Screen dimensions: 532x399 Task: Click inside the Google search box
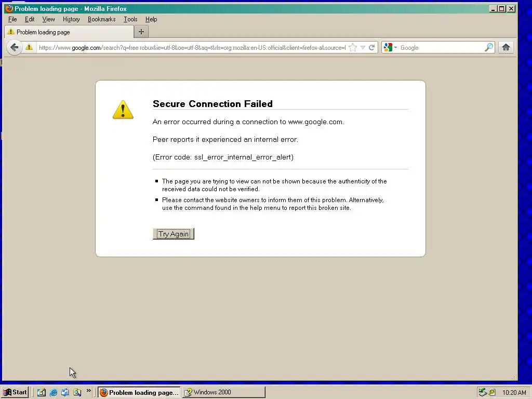[441, 47]
